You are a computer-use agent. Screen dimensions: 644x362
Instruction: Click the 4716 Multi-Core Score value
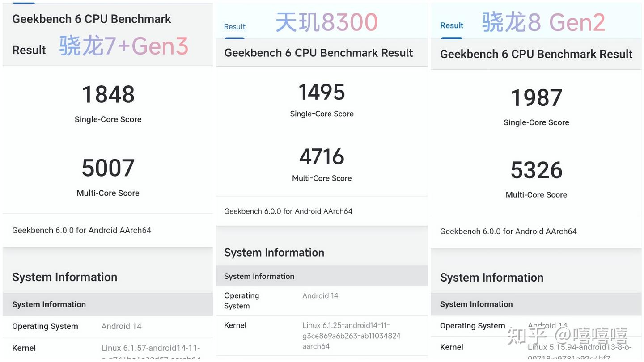click(x=322, y=157)
